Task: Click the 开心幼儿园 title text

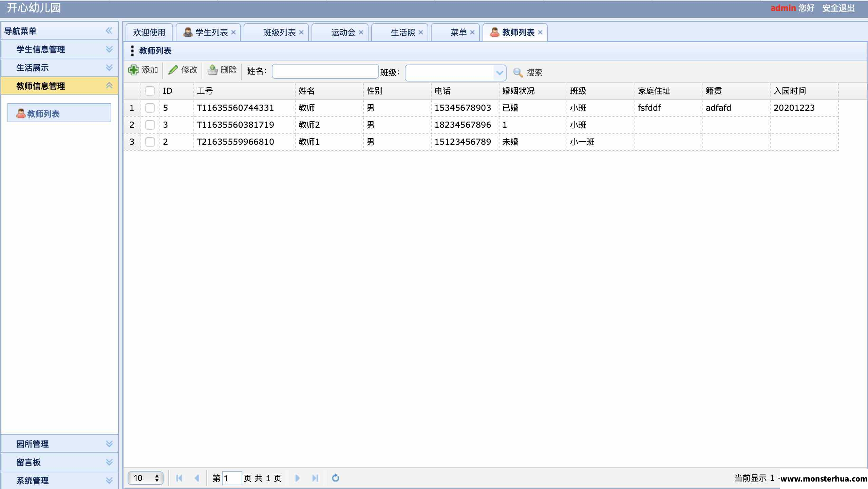Action: (34, 7)
